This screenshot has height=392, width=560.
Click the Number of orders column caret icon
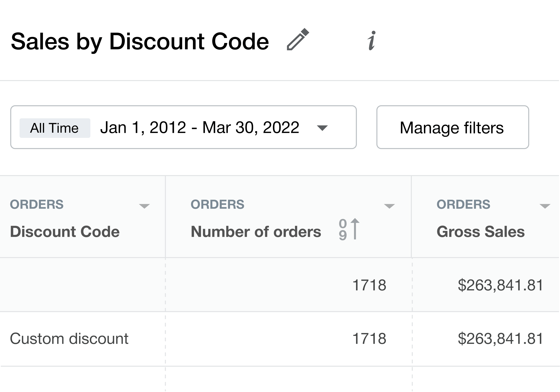389,206
